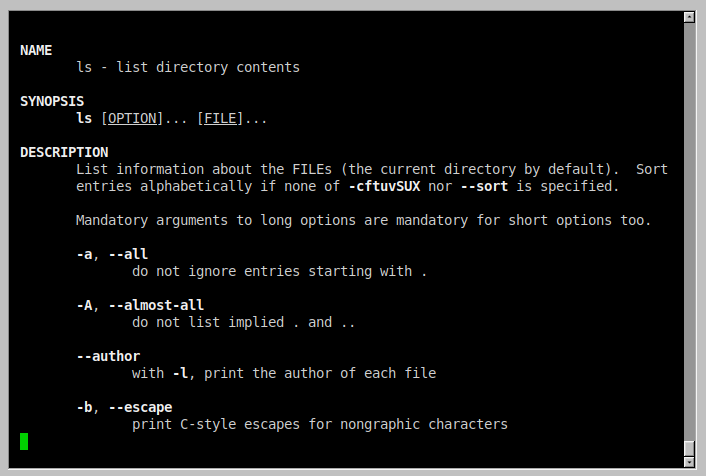Click the -b short option flag
Image resolution: width=706 pixels, height=476 pixels.
pyautogui.click(x=84, y=408)
